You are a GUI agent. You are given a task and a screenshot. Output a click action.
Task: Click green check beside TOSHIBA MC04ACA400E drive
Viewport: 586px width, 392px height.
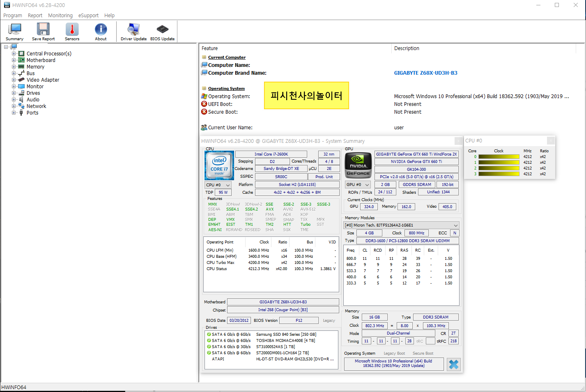click(209, 341)
